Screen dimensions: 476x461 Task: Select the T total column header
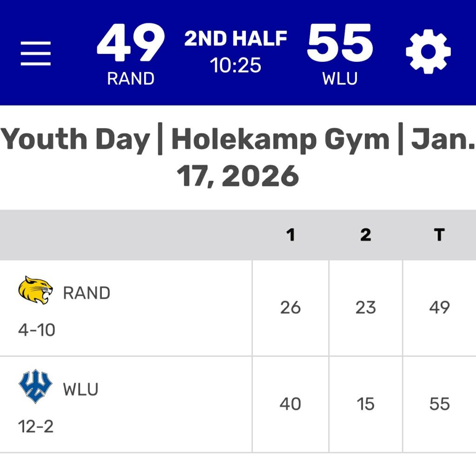click(439, 235)
